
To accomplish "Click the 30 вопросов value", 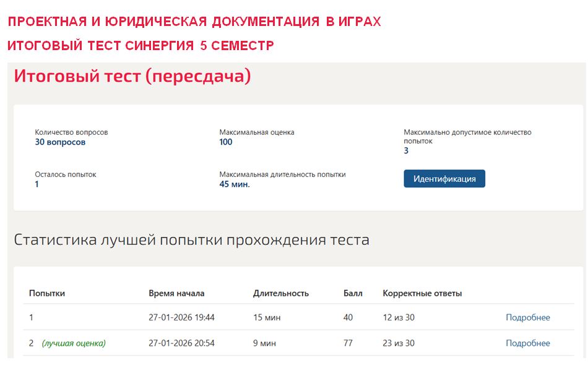I will [x=60, y=142].
